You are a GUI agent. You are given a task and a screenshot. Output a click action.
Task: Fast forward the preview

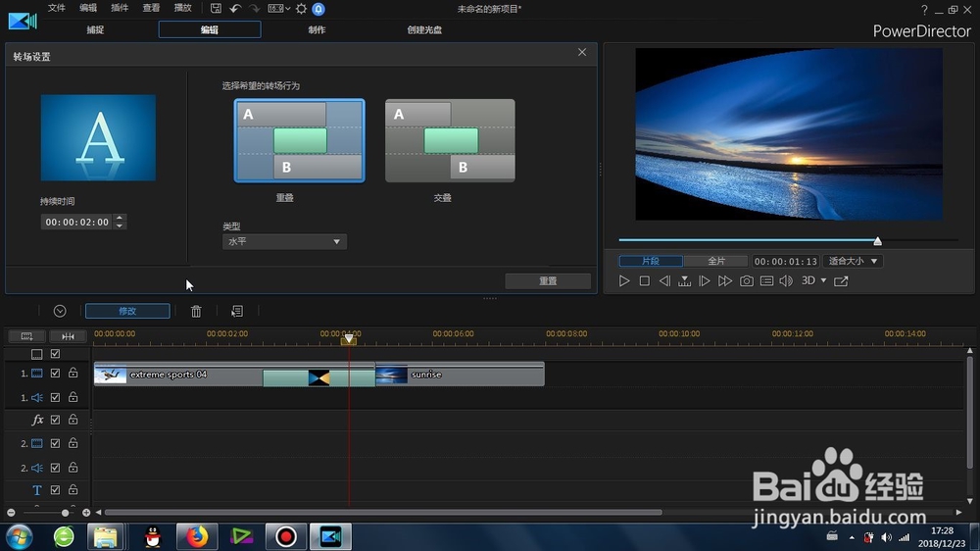725,280
